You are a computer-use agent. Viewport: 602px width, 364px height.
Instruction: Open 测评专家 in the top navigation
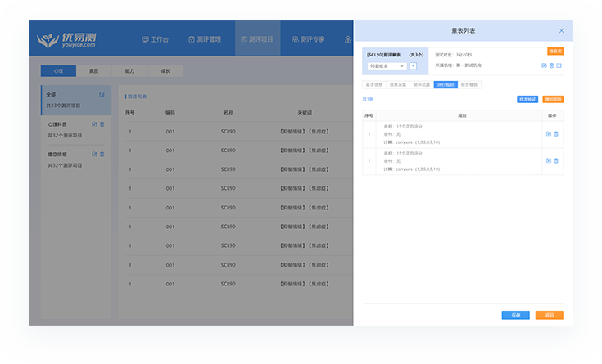308,39
